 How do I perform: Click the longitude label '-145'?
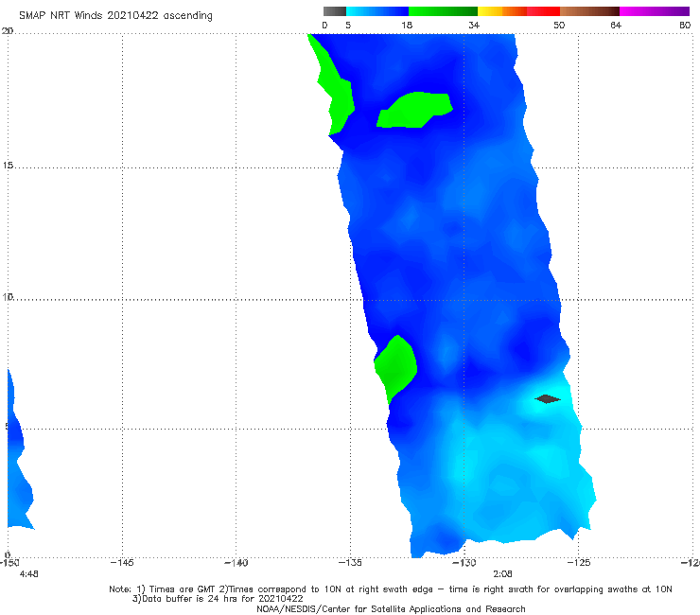click(x=122, y=563)
